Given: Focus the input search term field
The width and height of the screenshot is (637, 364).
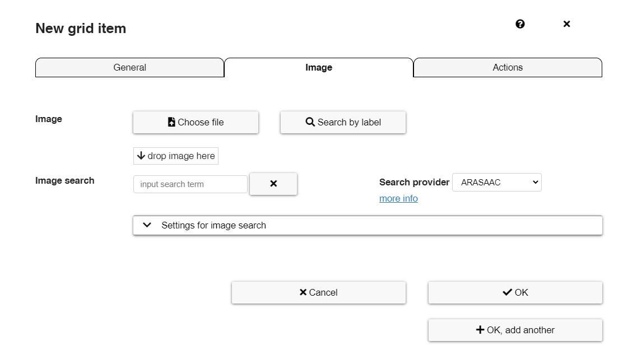Looking at the screenshot, I should pos(190,184).
